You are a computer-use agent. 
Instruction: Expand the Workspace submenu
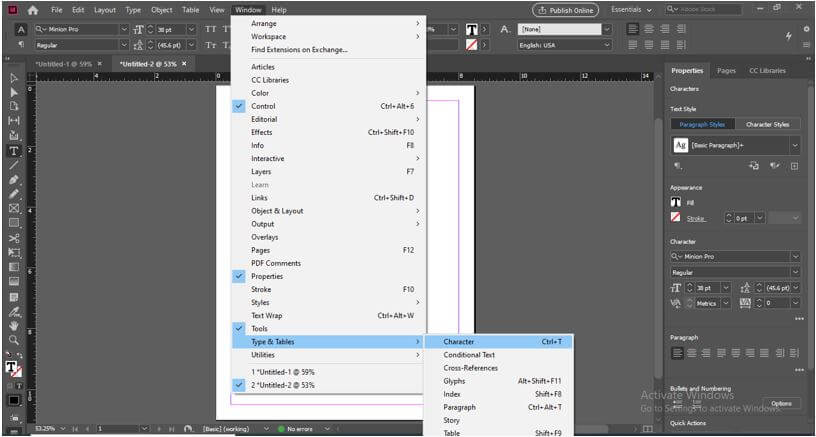[x=329, y=37]
